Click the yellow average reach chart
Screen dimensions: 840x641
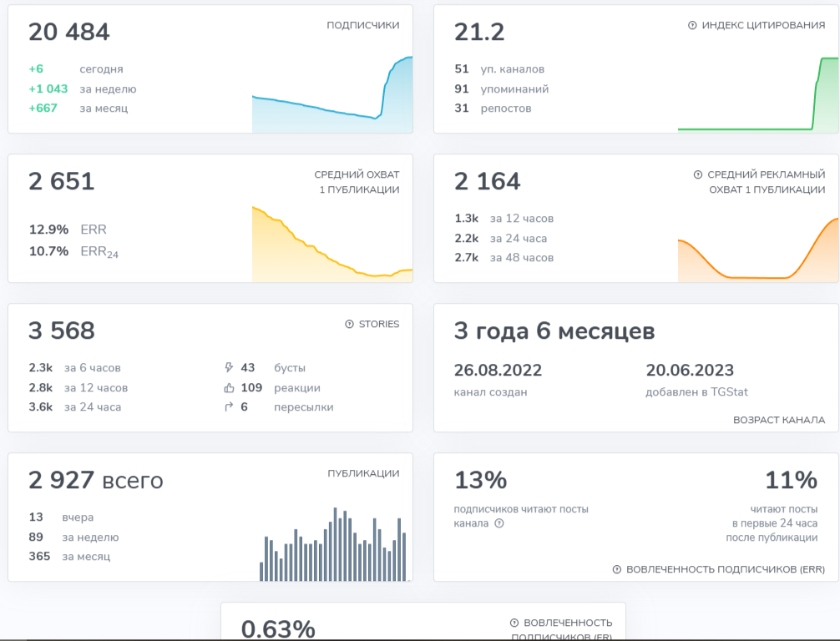point(332,245)
